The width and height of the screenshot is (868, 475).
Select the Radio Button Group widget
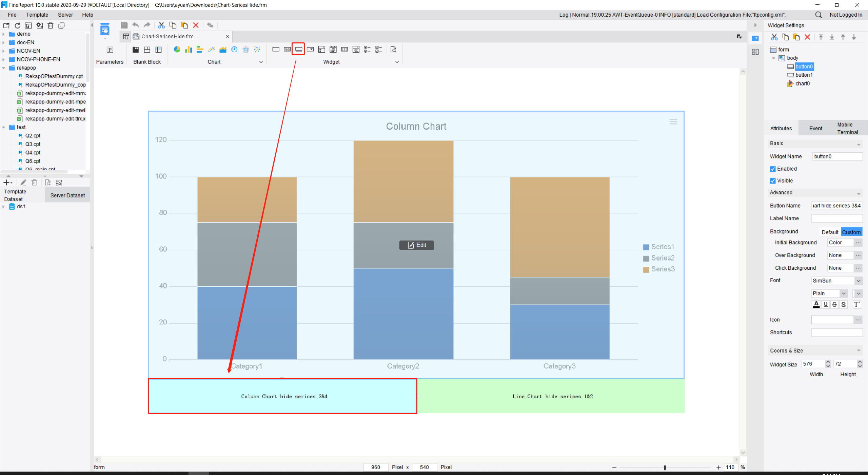coord(367,50)
